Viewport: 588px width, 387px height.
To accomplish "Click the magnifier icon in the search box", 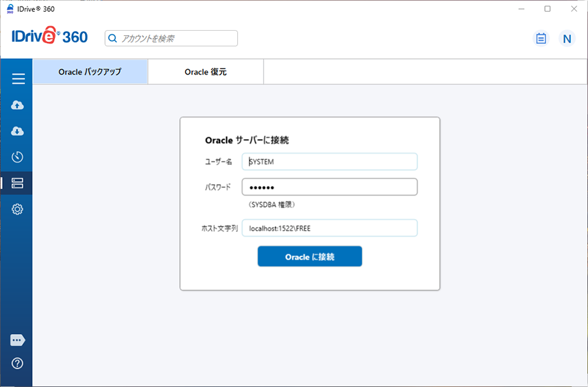I will 113,39.
